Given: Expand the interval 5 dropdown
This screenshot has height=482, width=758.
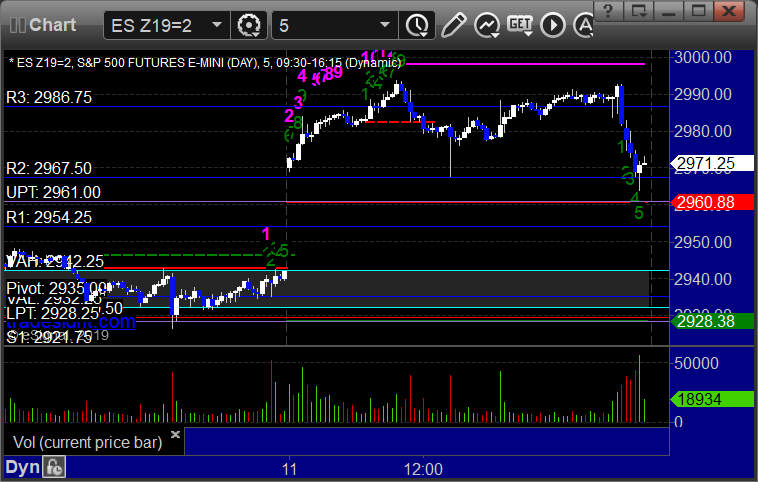Looking at the screenshot, I should (x=385, y=25).
